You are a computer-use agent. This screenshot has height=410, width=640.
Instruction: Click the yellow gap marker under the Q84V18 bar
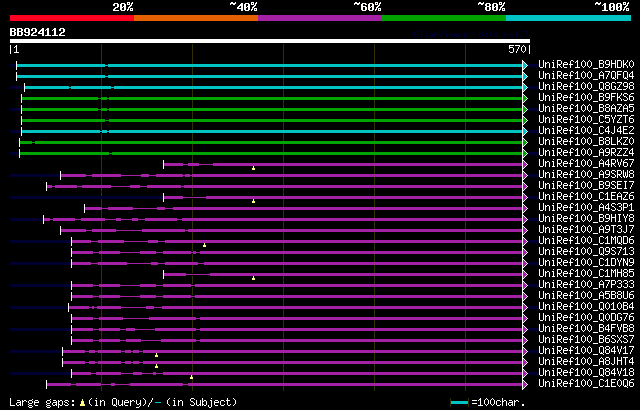point(191,377)
